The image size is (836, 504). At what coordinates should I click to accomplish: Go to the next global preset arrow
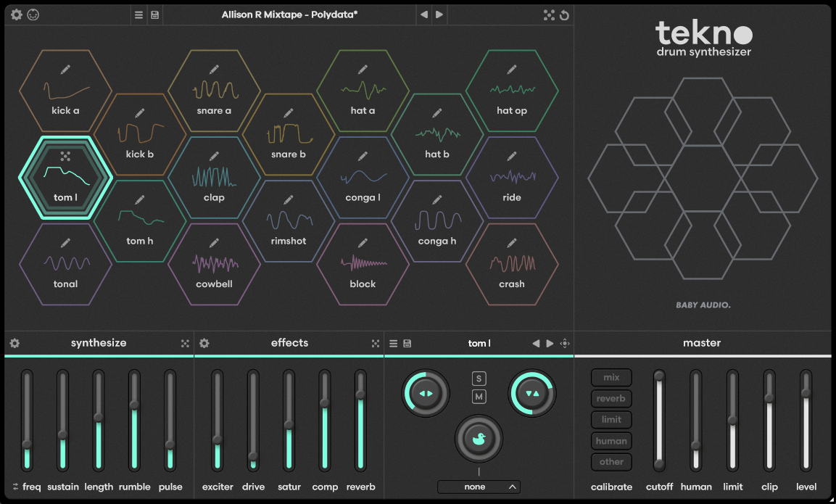point(439,15)
